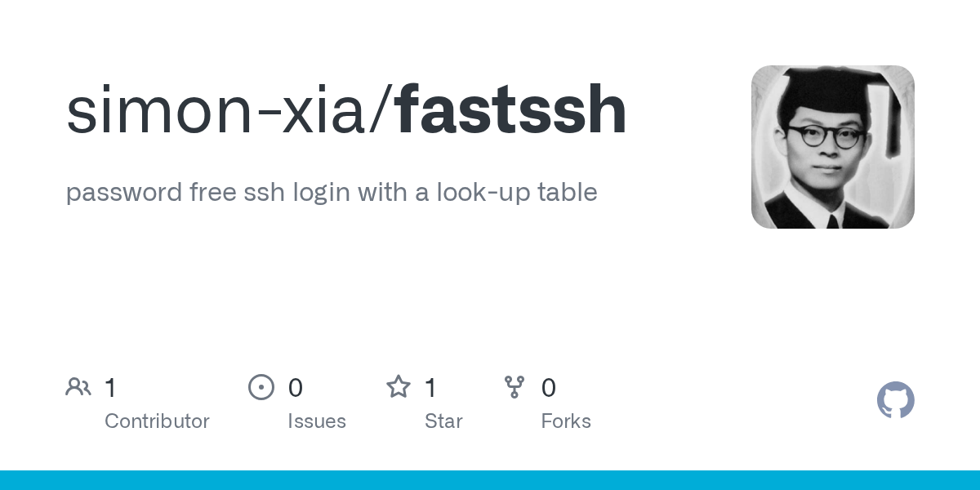Click the blue bar along the bottom
Screen dimensions: 980x490
pos(490,480)
